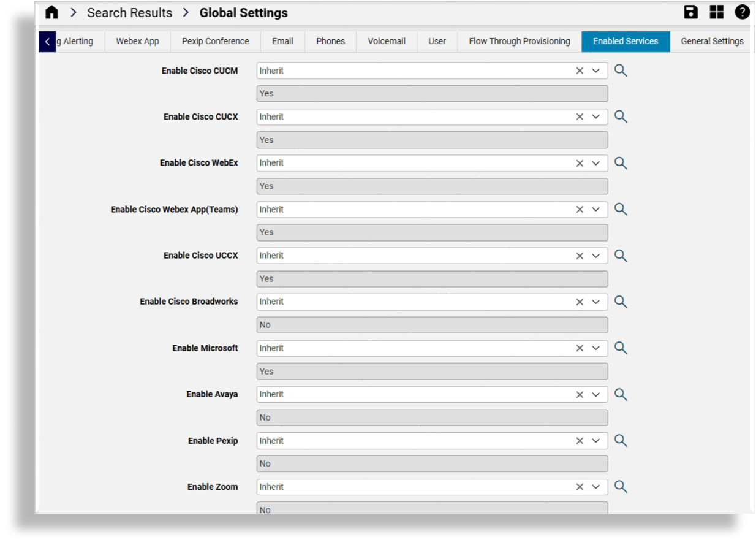Open the magnifier search beside Enable Cisco CUCM
Screen dimensions: 756x545
(x=621, y=70)
